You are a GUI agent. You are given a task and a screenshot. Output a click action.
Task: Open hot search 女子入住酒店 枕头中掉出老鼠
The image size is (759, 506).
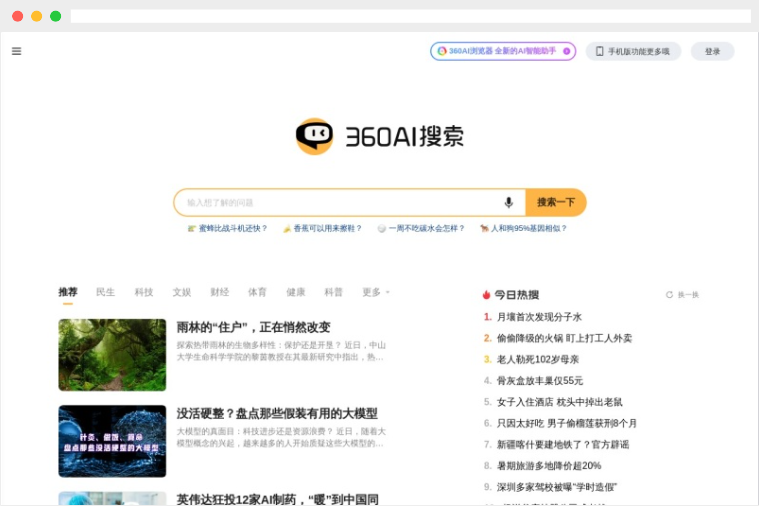tap(560, 402)
